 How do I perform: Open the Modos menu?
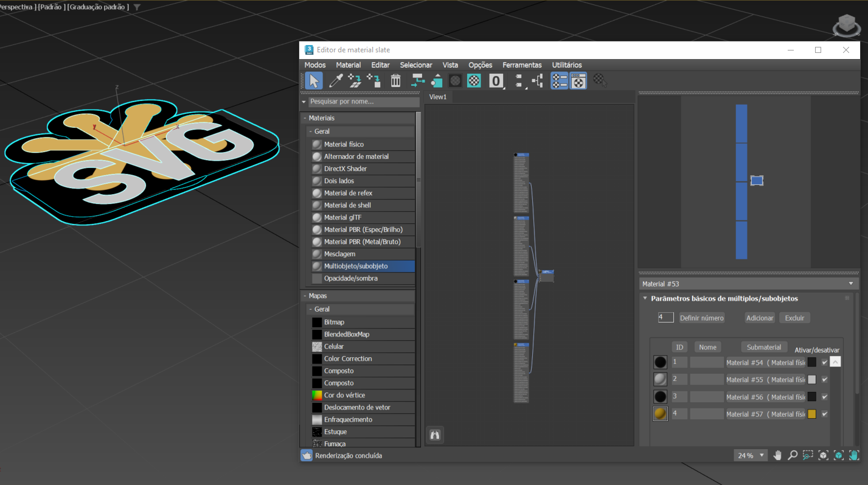315,65
